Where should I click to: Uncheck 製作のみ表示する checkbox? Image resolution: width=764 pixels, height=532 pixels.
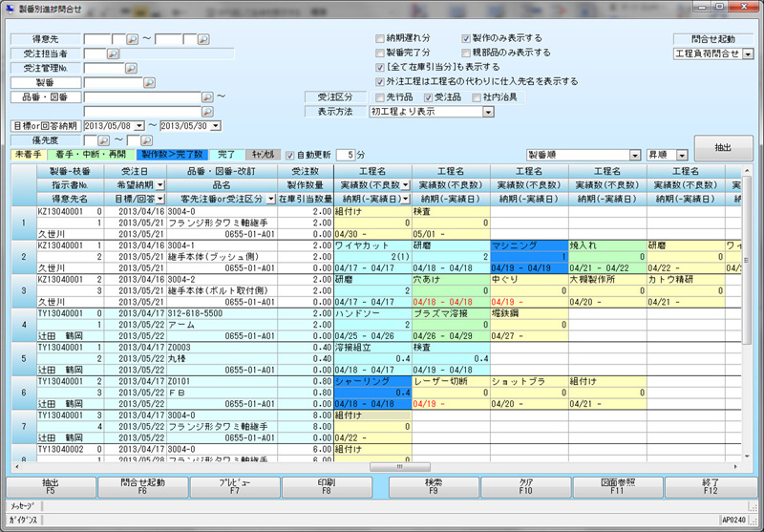(466, 39)
